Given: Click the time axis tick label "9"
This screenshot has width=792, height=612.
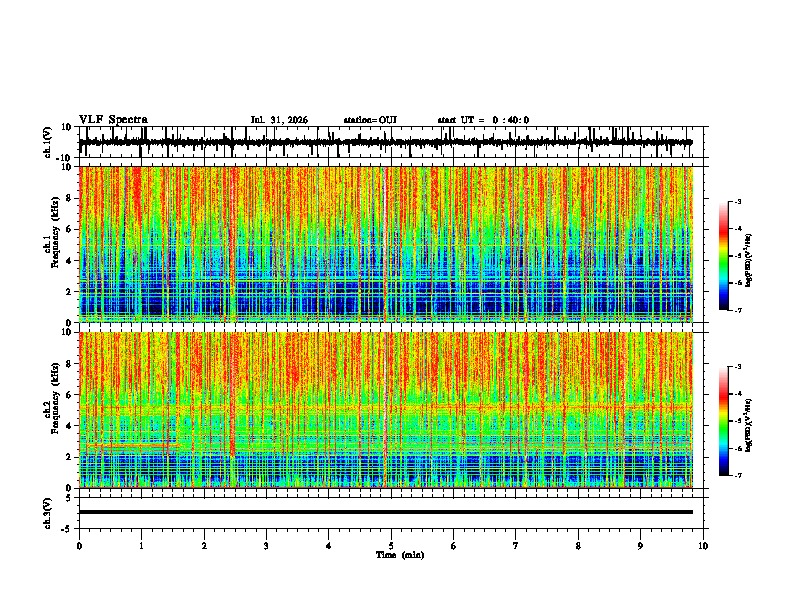Looking at the screenshot, I should point(640,546).
